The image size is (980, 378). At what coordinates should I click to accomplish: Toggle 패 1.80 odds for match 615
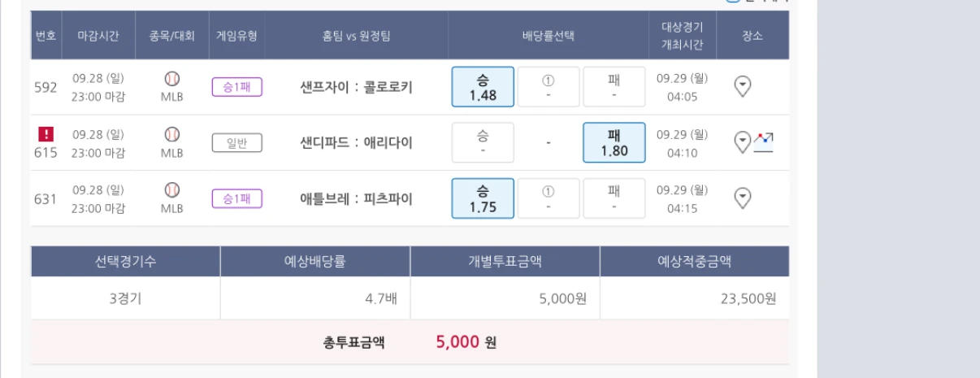click(614, 142)
